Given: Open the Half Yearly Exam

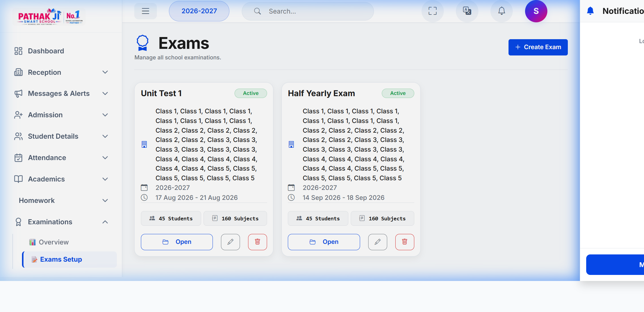Looking at the screenshot, I should (x=324, y=242).
